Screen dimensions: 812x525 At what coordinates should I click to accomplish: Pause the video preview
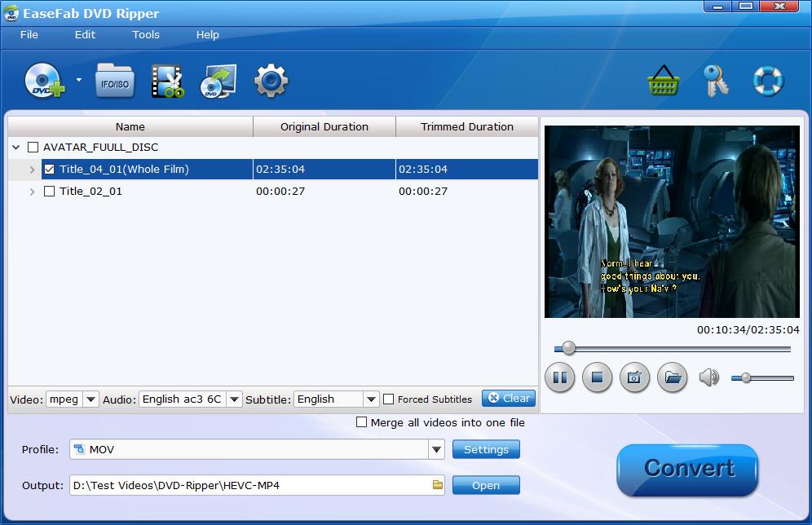pos(560,377)
